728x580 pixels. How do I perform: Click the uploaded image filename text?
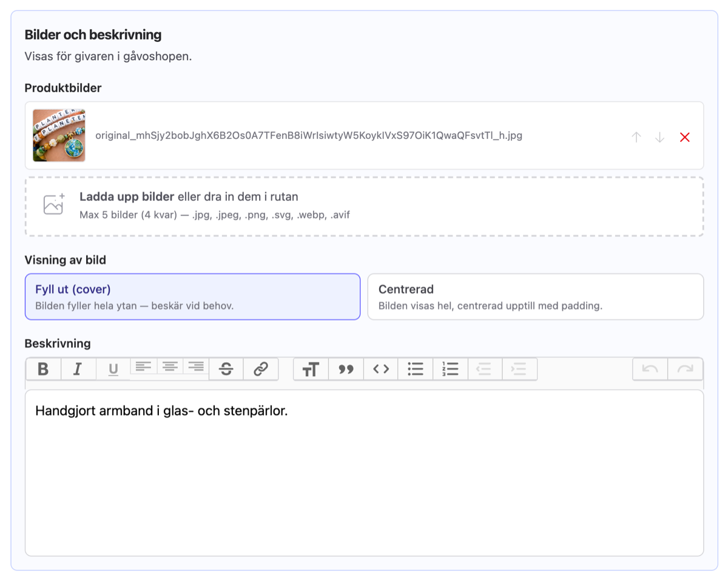click(x=309, y=135)
